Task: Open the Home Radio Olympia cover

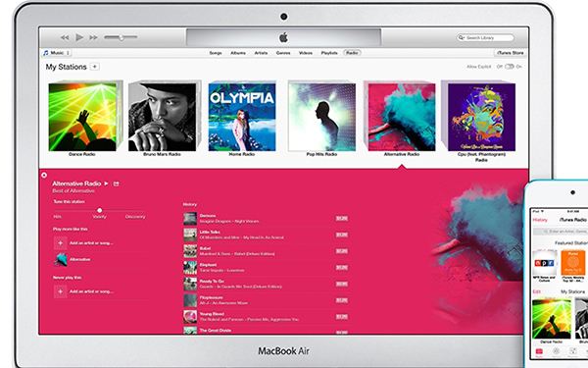Action: (x=242, y=117)
